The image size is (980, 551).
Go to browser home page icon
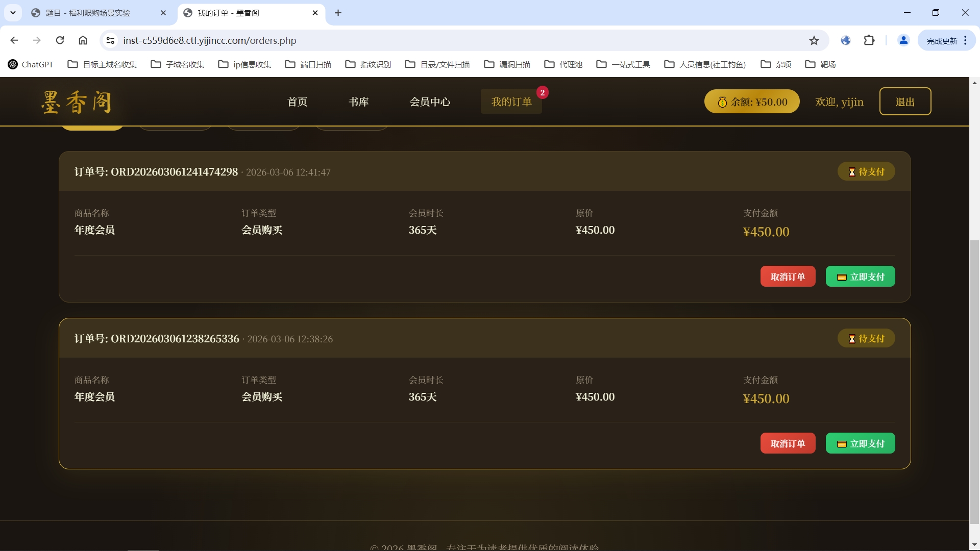coord(83,40)
